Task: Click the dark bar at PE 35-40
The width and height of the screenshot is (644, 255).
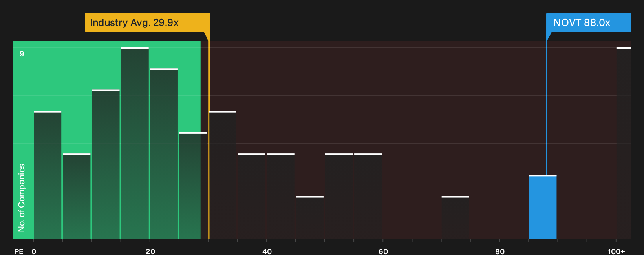Action: (252, 196)
